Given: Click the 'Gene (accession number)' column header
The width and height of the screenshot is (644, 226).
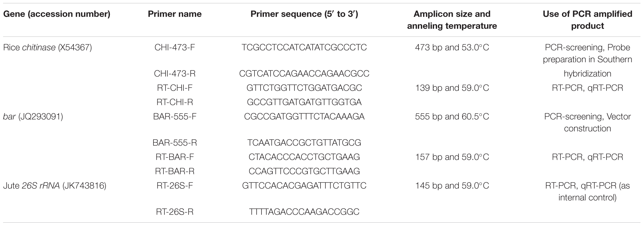Looking at the screenshot, I should 57,14.
